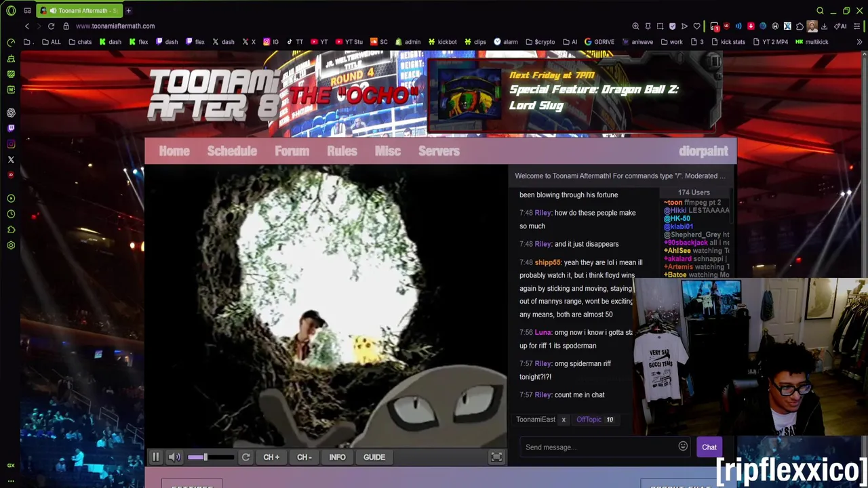Open the Misc menu
Viewport: 868px width, 488px height.
click(x=388, y=151)
